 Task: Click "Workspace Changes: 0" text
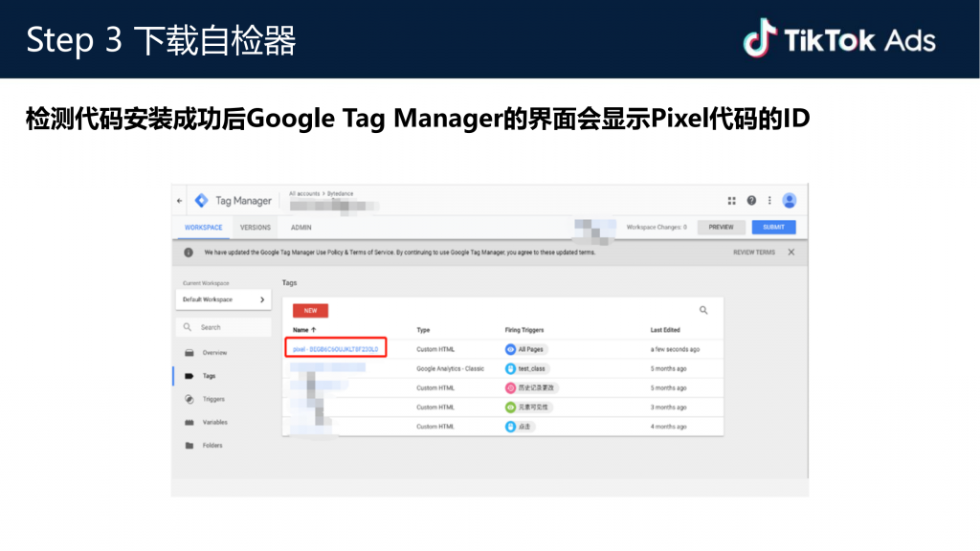[x=657, y=227]
